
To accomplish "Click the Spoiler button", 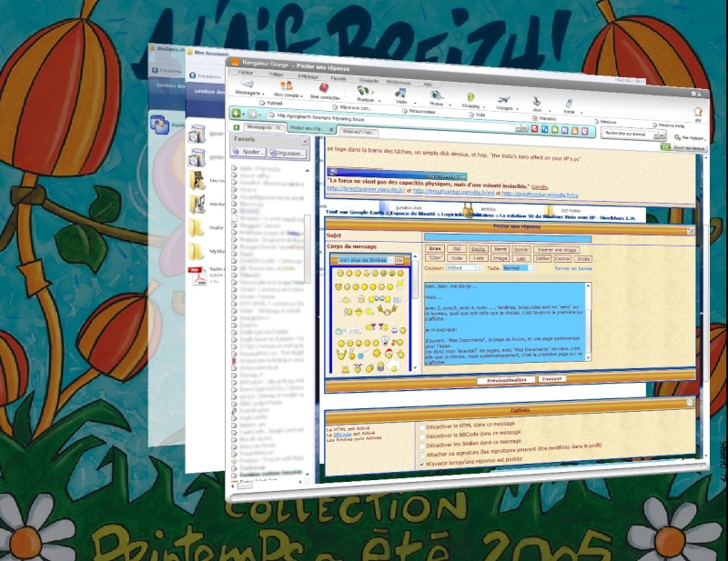I will (x=521, y=250).
